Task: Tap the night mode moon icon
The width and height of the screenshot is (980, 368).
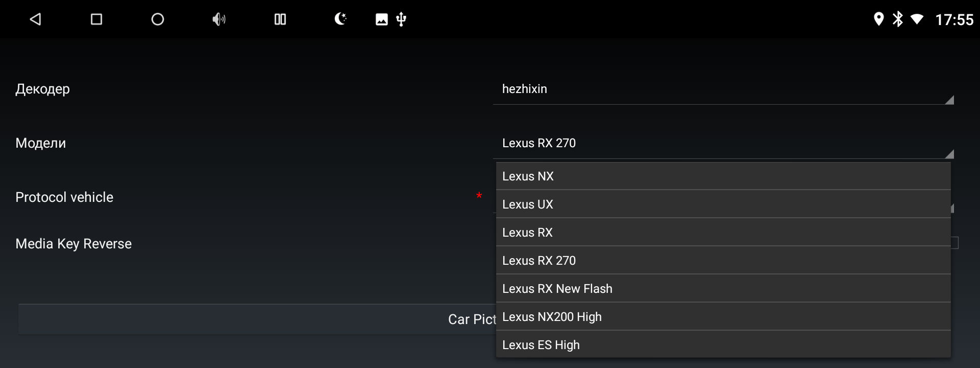Action: [x=340, y=19]
